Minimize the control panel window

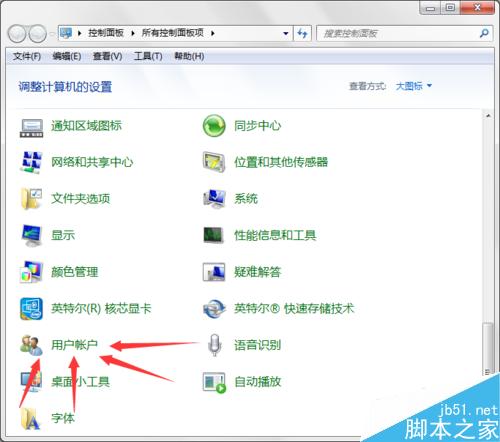point(430,8)
